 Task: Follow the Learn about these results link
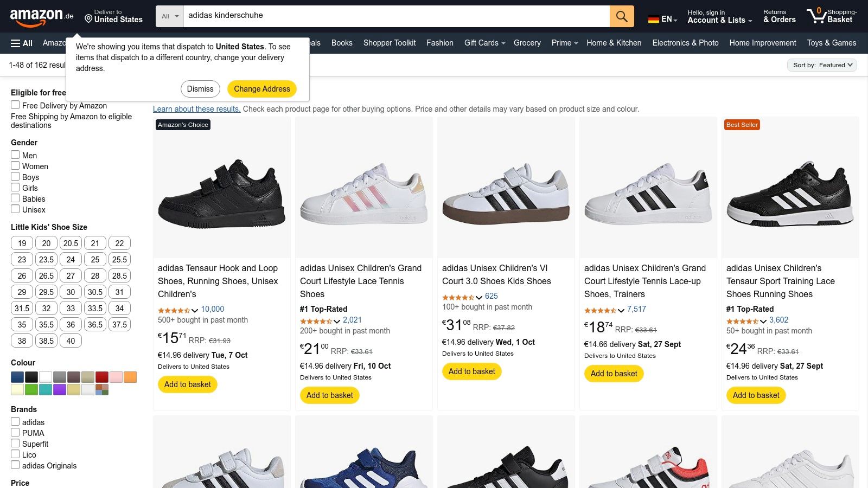(x=196, y=109)
